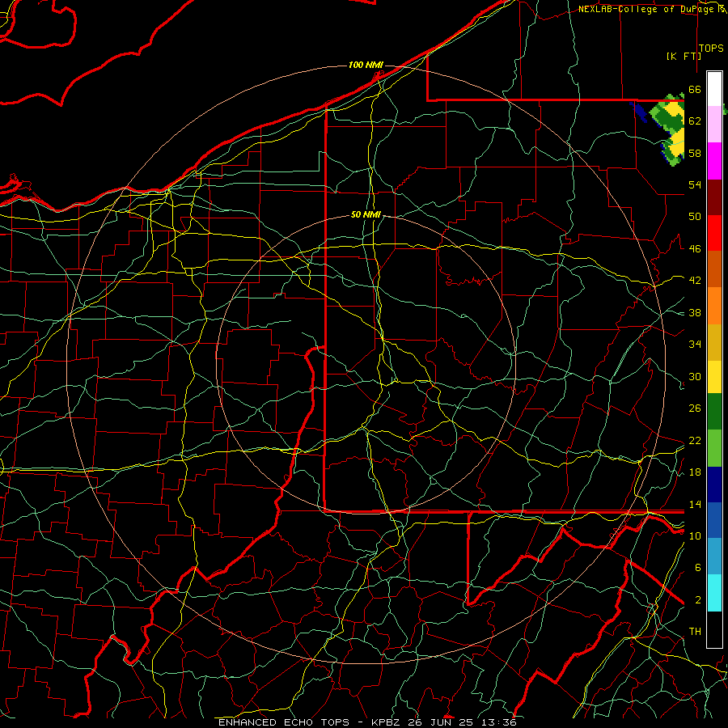The image size is (728, 728).
Task: Click the 54 value on the scale
Action: pyautogui.click(x=695, y=184)
